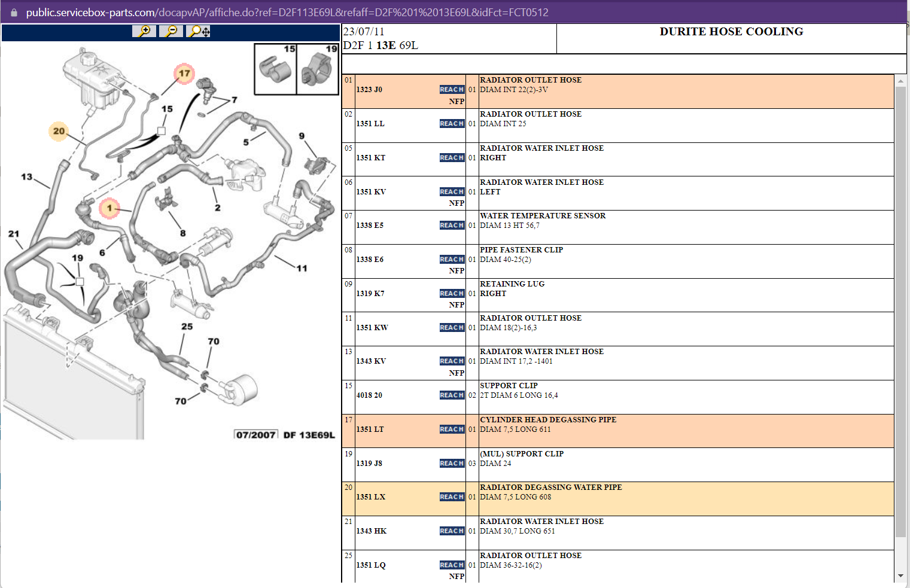Screen dimensions: 910x588
Task: Select part number 1351 KW
Action: (x=372, y=328)
